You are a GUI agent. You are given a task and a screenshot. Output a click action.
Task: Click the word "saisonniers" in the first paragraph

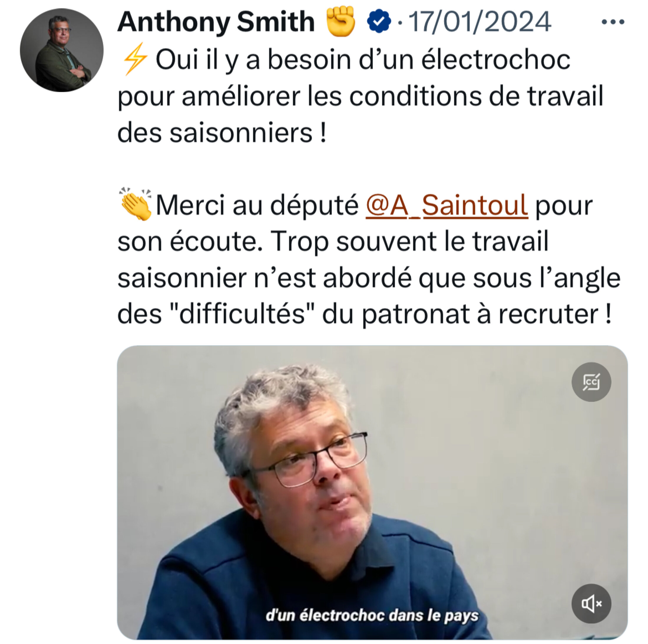point(241,133)
